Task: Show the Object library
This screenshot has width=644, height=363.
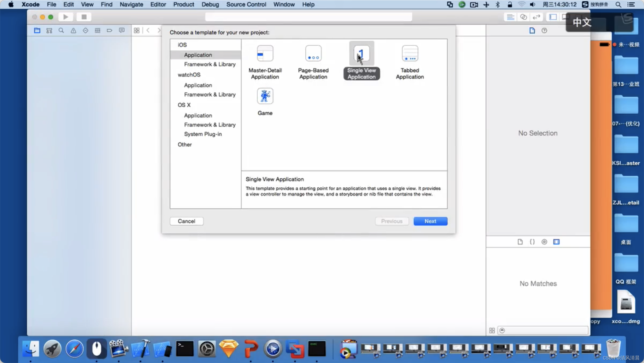Action: pos(544,242)
